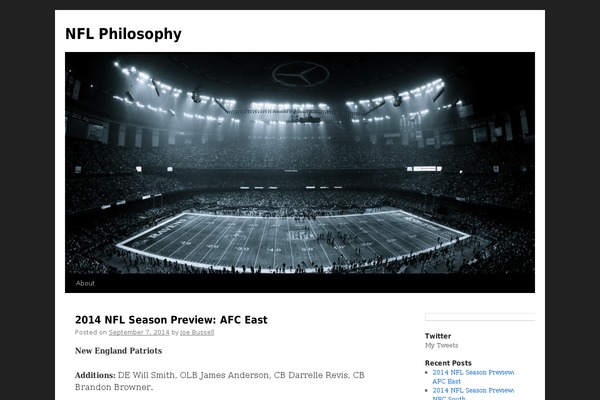Follow the September 7, 2014 date link
Image resolution: width=600 pixels, height=400 pixels.
[x=139, y=332]
